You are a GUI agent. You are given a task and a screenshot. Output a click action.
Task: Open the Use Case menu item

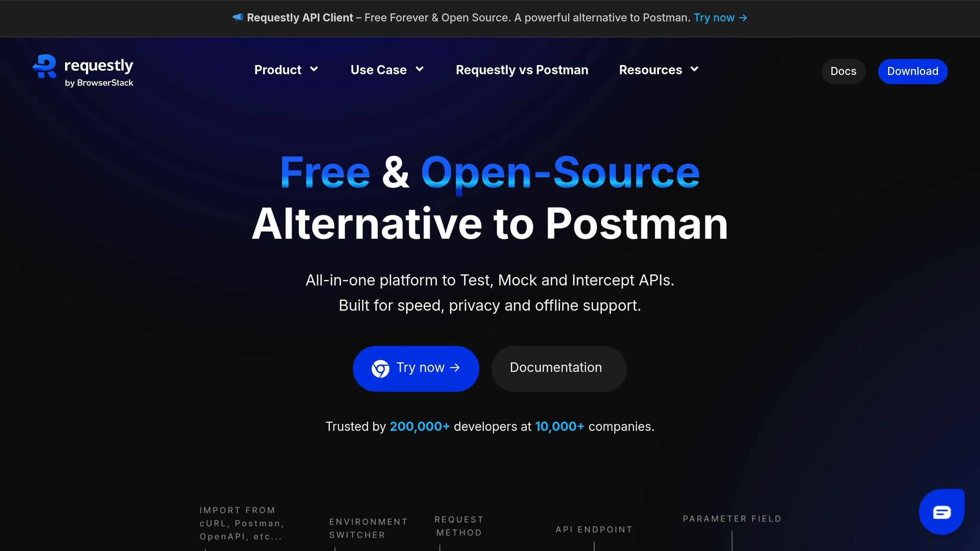point(378,70)
